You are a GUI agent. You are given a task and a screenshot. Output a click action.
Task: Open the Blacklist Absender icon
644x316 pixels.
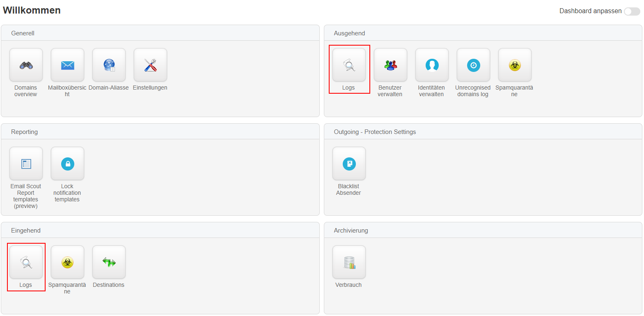(349, 164)
